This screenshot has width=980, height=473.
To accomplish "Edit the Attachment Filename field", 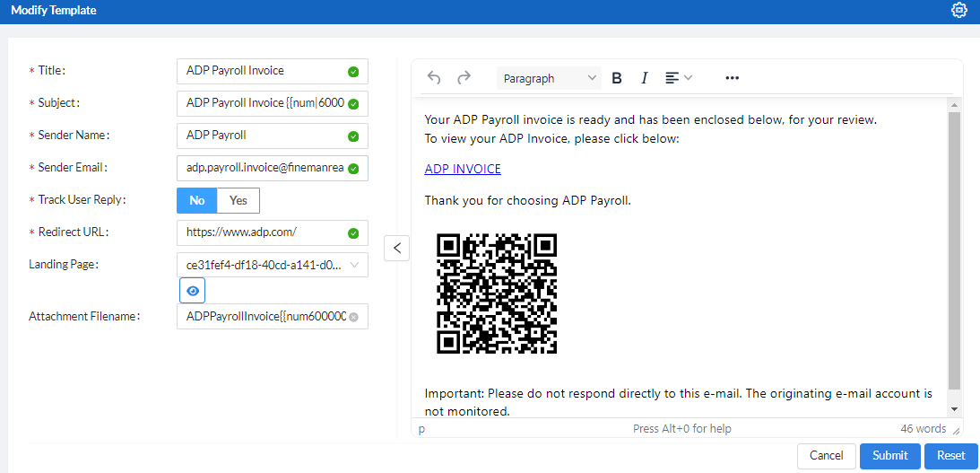I will pyautogui.click(x=273, y=317).
